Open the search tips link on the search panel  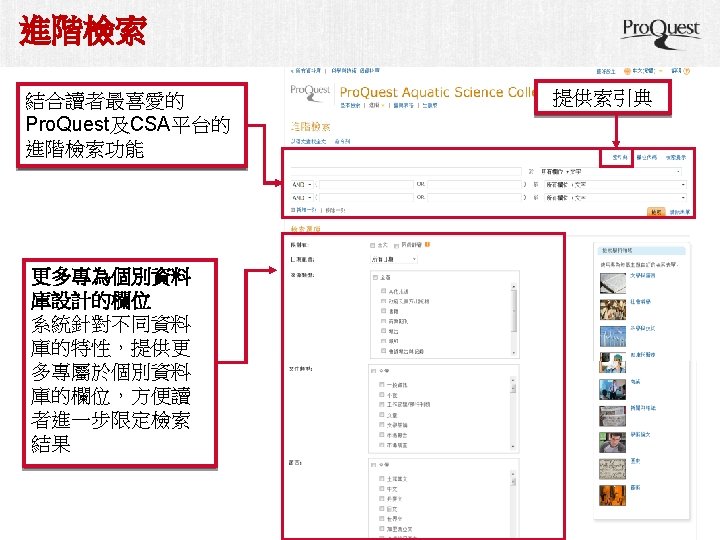point(676,158)
